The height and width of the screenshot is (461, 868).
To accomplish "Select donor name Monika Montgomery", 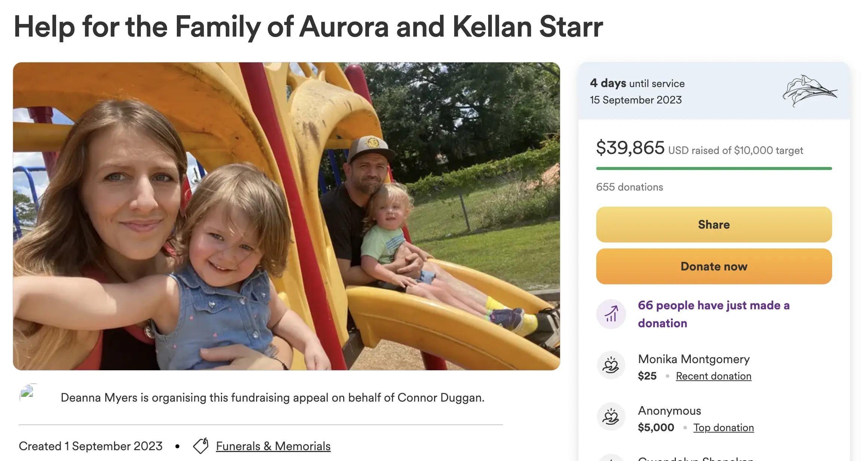I will pyautogui.click(x=694, y=359).
